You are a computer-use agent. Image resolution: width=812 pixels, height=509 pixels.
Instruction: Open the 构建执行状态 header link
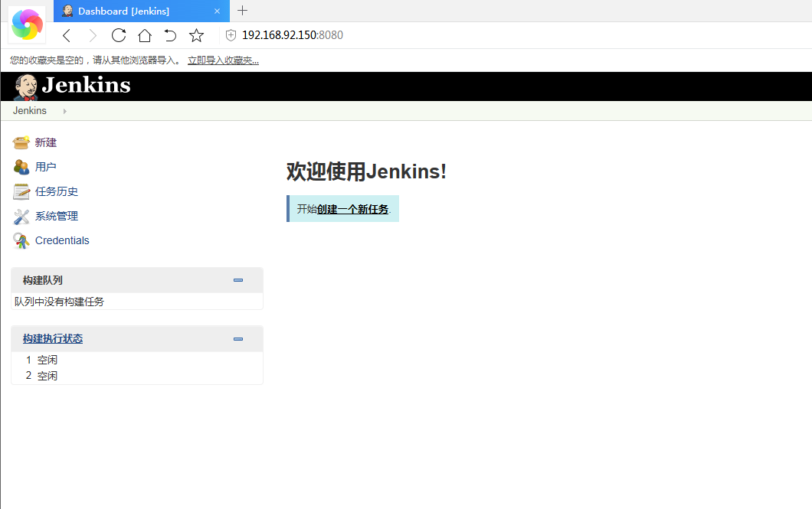click(53, 339)
